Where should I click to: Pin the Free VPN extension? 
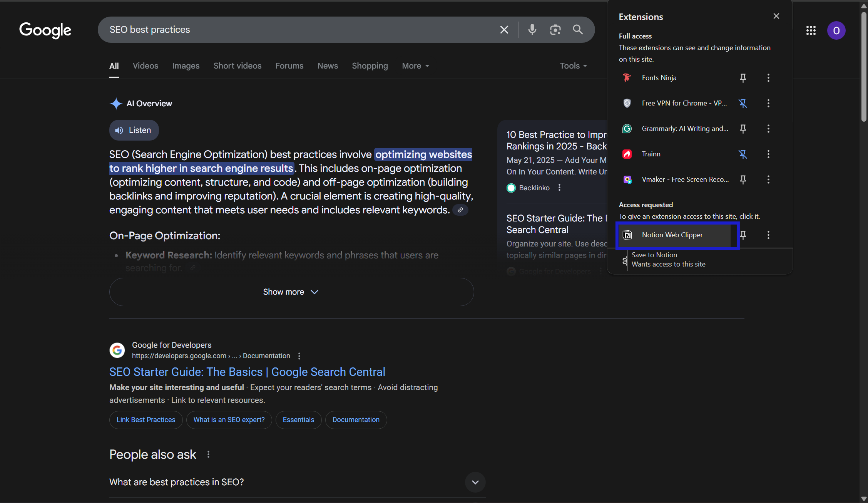click(743, 103)
